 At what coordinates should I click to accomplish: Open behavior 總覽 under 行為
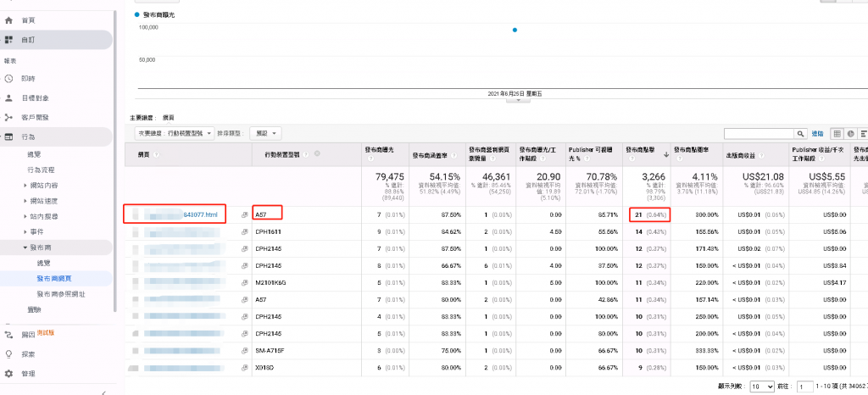click(34, 154)
